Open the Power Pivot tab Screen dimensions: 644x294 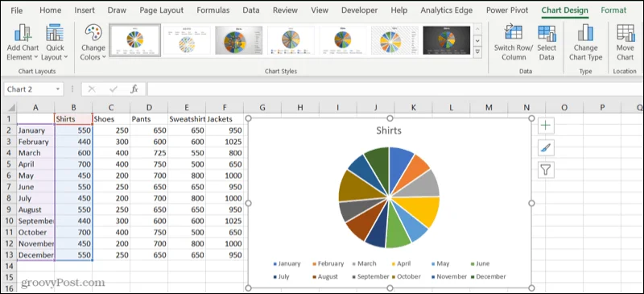[507, 10]
